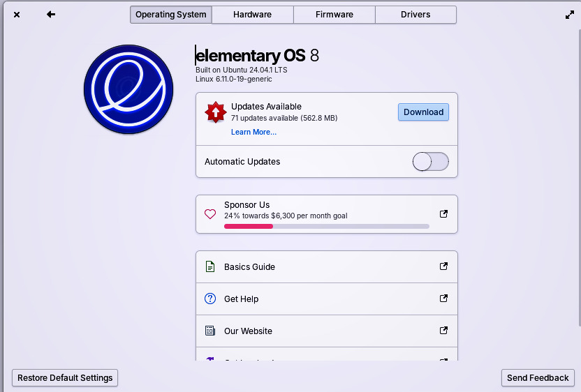Switch to the Hardware tab
The image size is (581, 392).
[x=252, y=15]
